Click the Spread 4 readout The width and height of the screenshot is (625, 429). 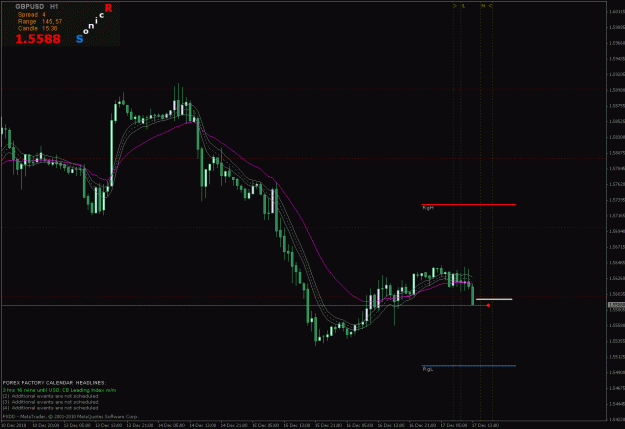pos(31,14)
